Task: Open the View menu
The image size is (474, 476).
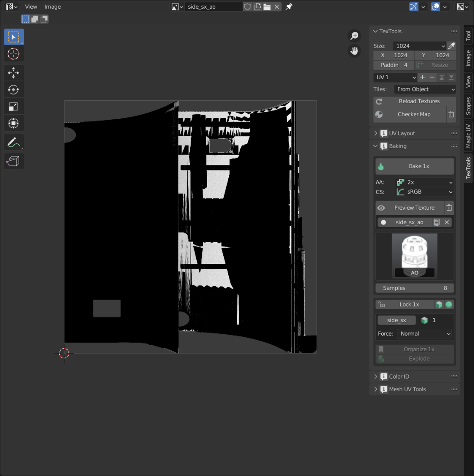Action: (31, 6)
